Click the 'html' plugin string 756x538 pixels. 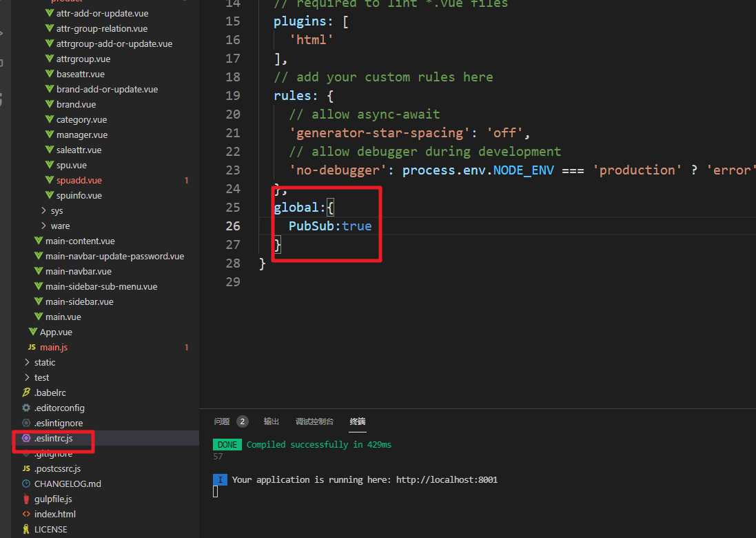click(311, 40)
